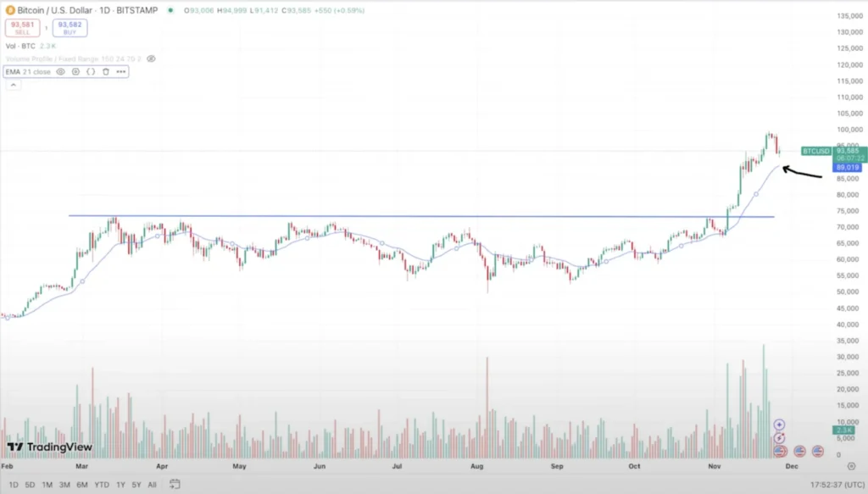This screenshot has width=868, height=494.
Task: Hide the EMA 21 indicator line
Action: click(x=60, y=72)
